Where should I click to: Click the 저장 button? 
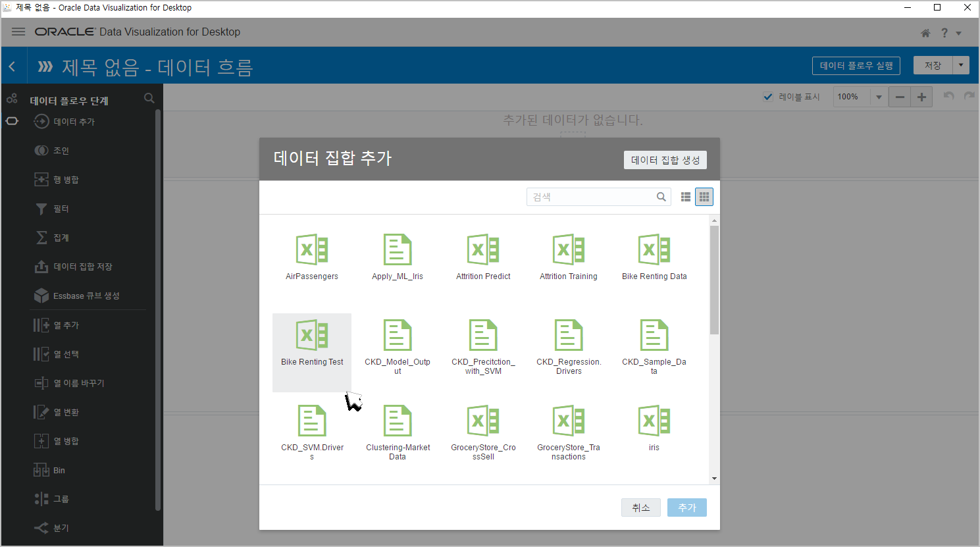[933, 65]
